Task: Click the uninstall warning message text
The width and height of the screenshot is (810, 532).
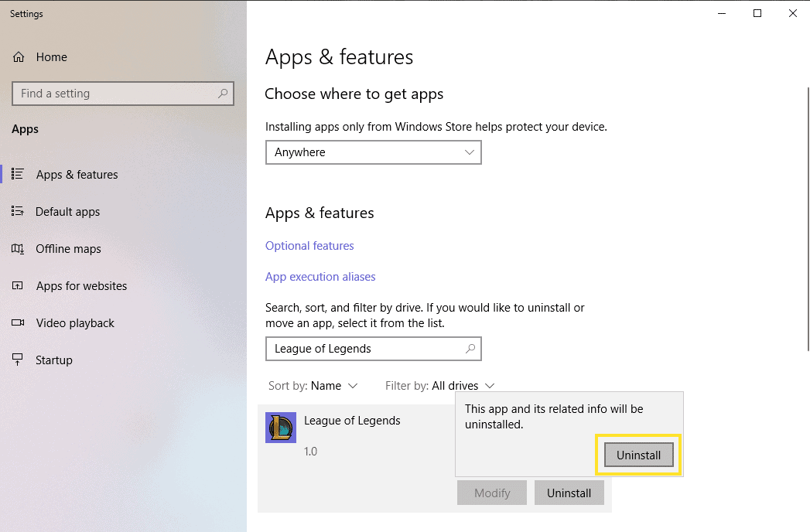Action: click(554, 416)
